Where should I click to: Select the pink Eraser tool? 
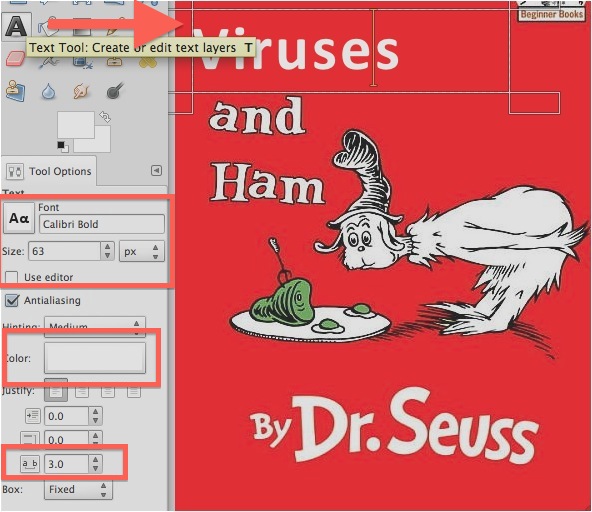pos(15,59)
